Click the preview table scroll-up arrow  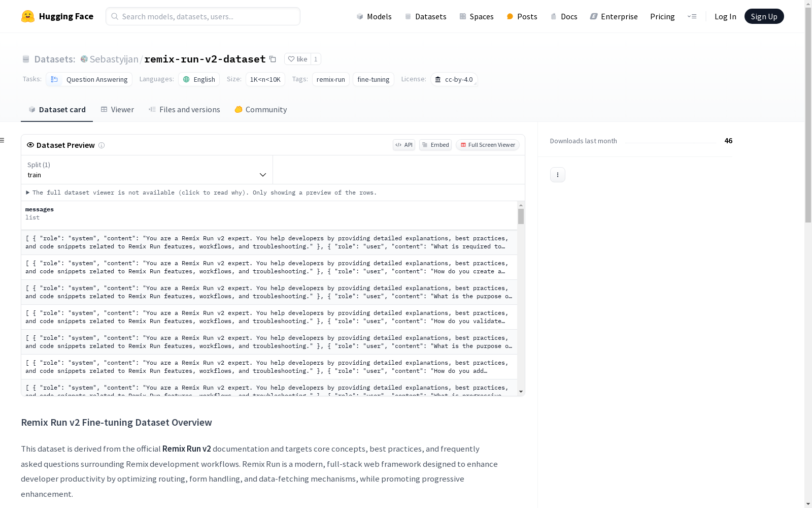click(x=521, y=205)
